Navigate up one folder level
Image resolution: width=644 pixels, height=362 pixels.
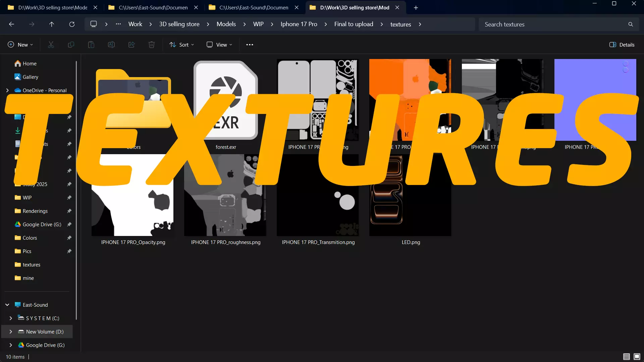(52, 24)
